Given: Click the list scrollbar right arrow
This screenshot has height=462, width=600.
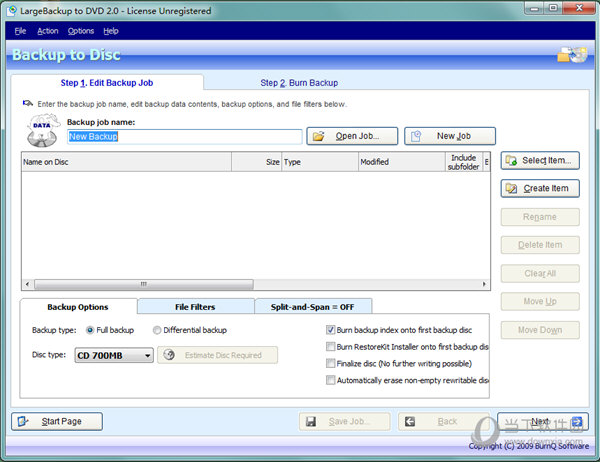Looking at the screenshot, I should [x=484, y=284].
